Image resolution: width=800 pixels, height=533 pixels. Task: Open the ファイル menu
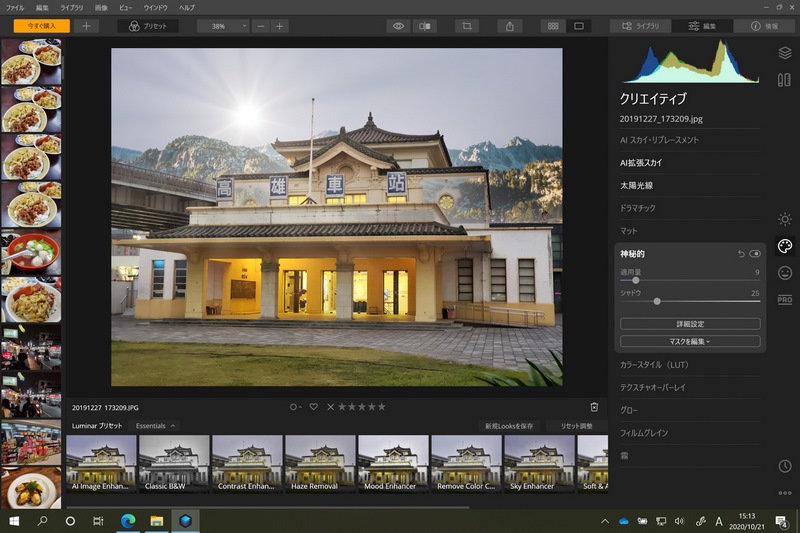tap(15, 8)
